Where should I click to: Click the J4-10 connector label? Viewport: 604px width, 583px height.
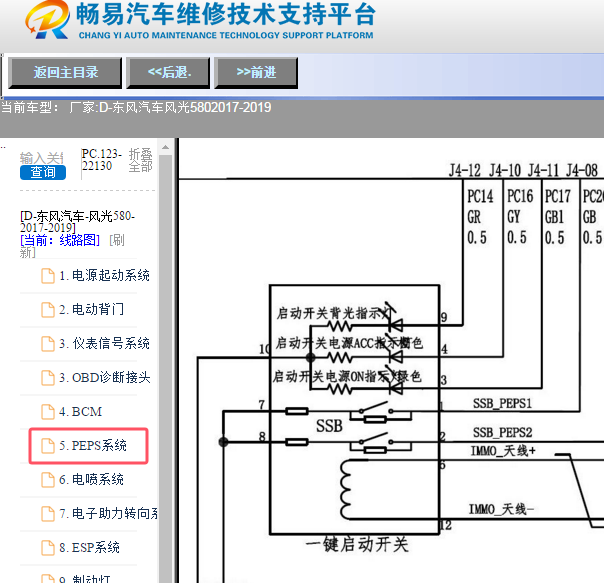(x=505, y=170)
